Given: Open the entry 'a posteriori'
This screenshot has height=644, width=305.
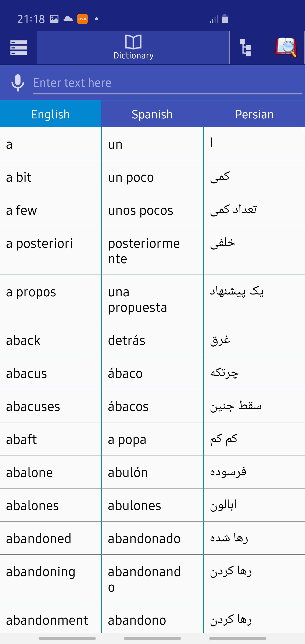Looking at the screenshot, I should click(x=39, y=244).
